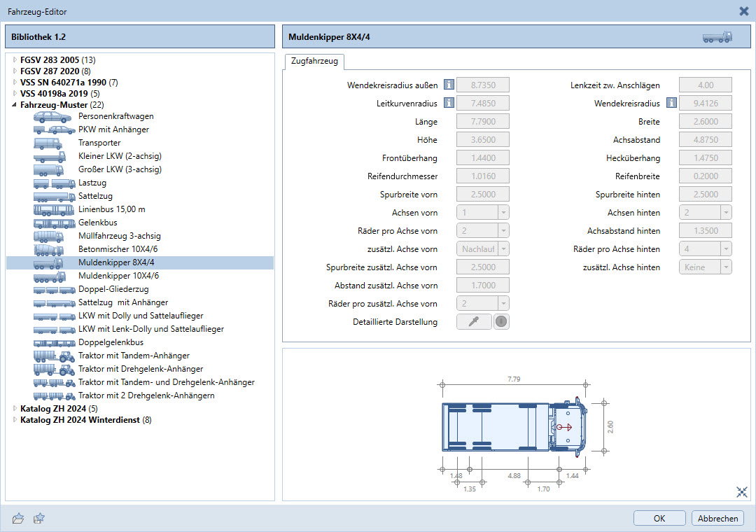Switch to the Zugfahrzeug tab
The height and width of the screenshot is (532, 756).
tap(314, 62)
